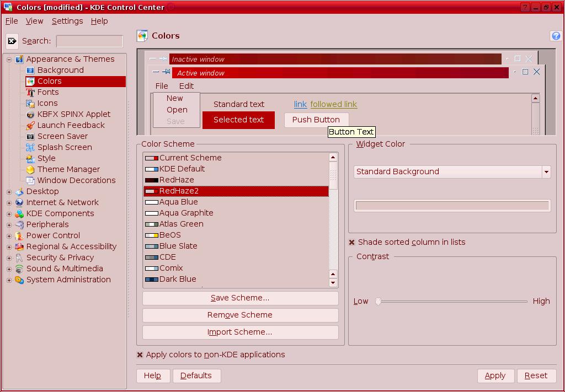Click the Style module icon

pos(30,158)
